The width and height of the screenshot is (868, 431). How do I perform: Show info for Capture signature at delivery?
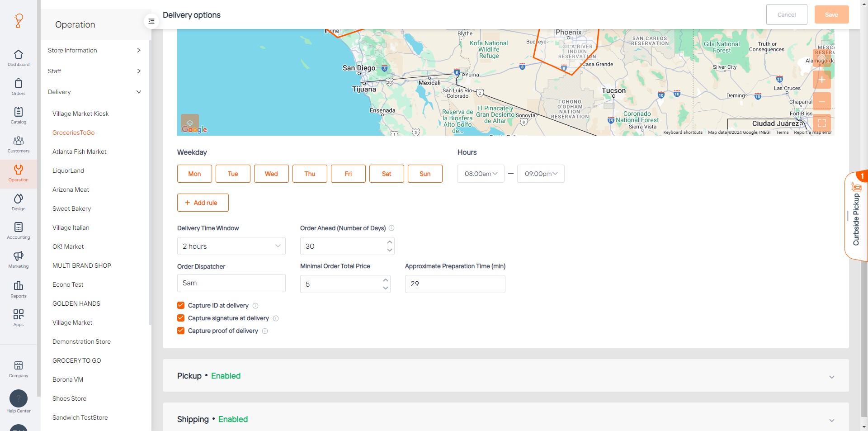(x=276, y=318)
